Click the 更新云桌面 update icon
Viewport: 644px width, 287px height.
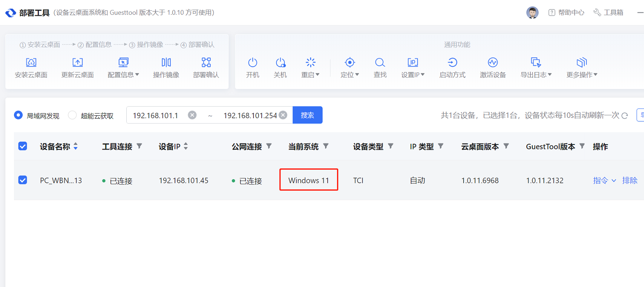coord(77,63)
